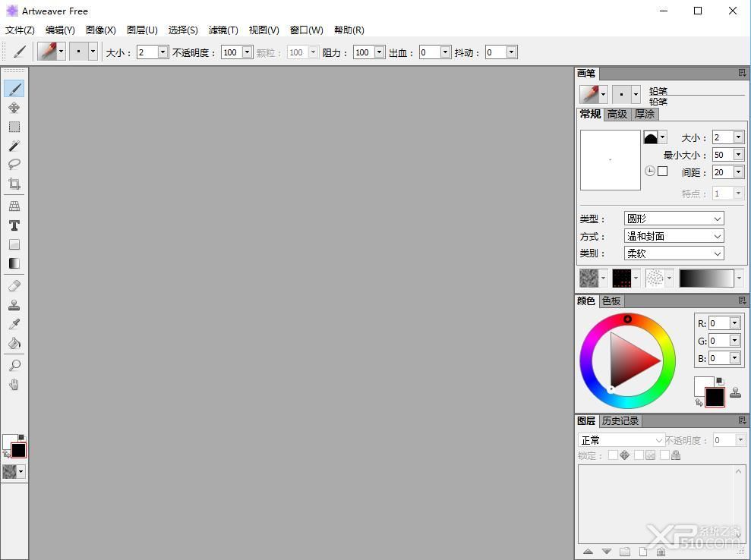Switch to the 色板 tab

coord(611,300)
